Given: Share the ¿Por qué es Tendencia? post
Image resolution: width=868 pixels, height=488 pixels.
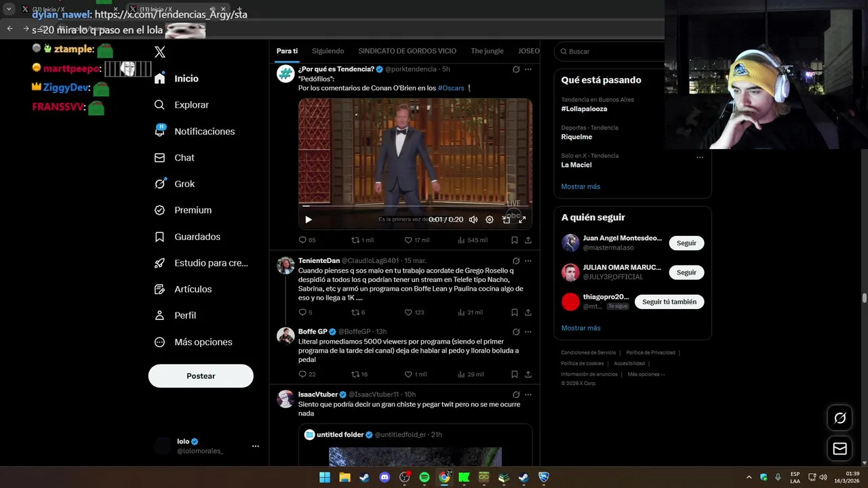Looking at the screenshot, I should pyautogui.click(x=528, y=240).
